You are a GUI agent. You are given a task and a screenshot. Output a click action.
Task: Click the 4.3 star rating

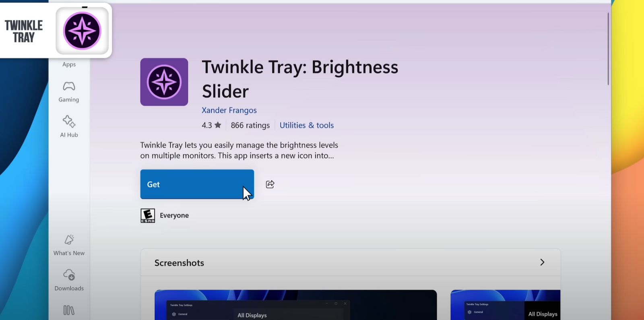(211, 125)
